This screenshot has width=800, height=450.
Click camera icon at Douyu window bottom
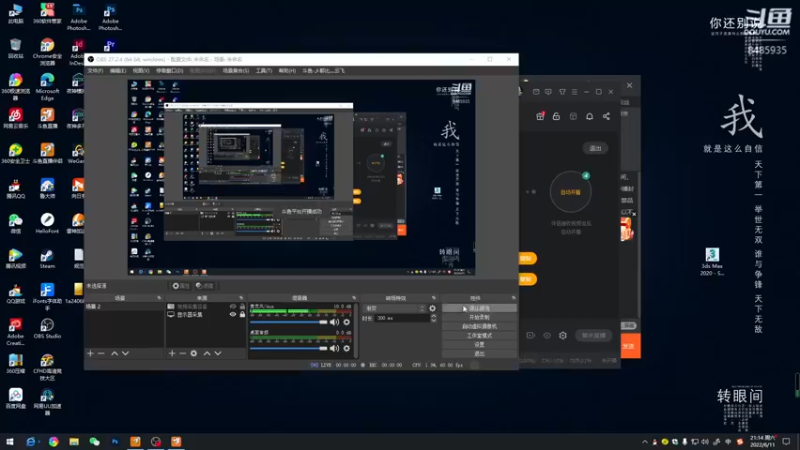coord(531,335)
